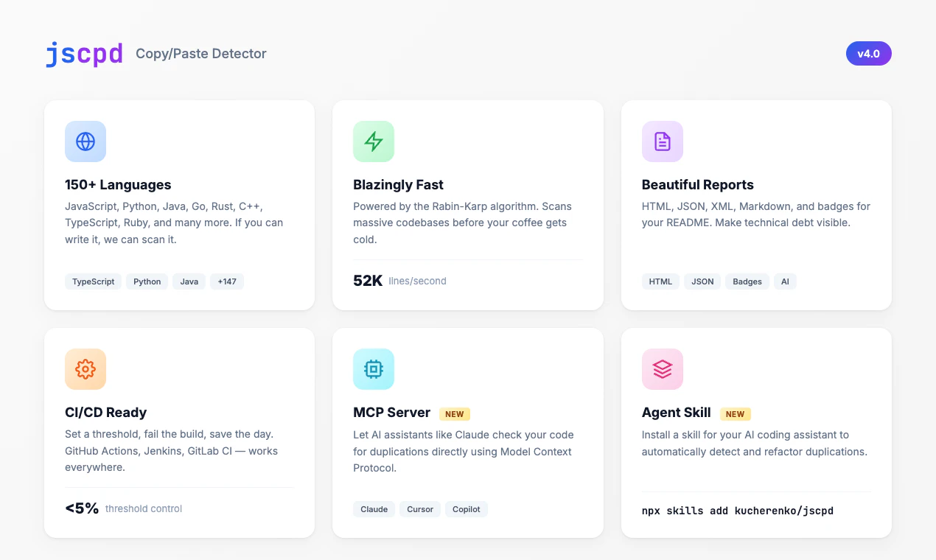Click the NEW badge next to MCP Server

(x=455, y=413)
